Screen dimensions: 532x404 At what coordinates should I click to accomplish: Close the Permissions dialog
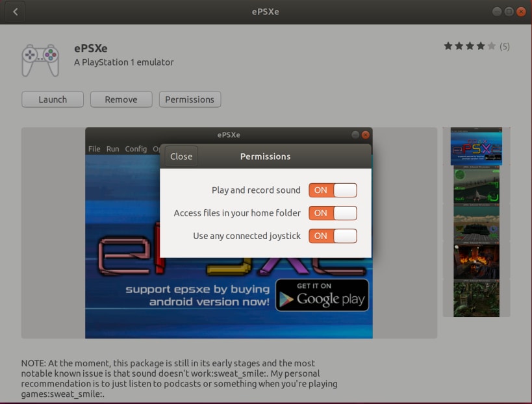[x=181, y=156]
